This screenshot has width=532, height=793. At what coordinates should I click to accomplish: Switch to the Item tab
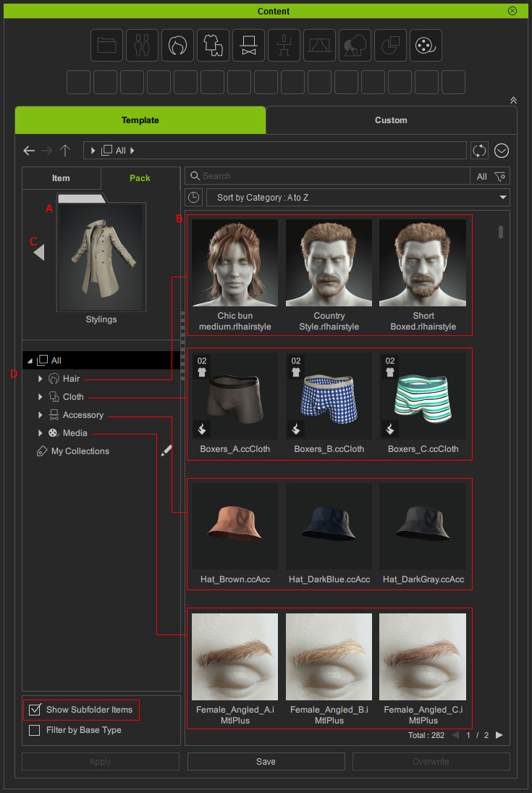(61, 178)
